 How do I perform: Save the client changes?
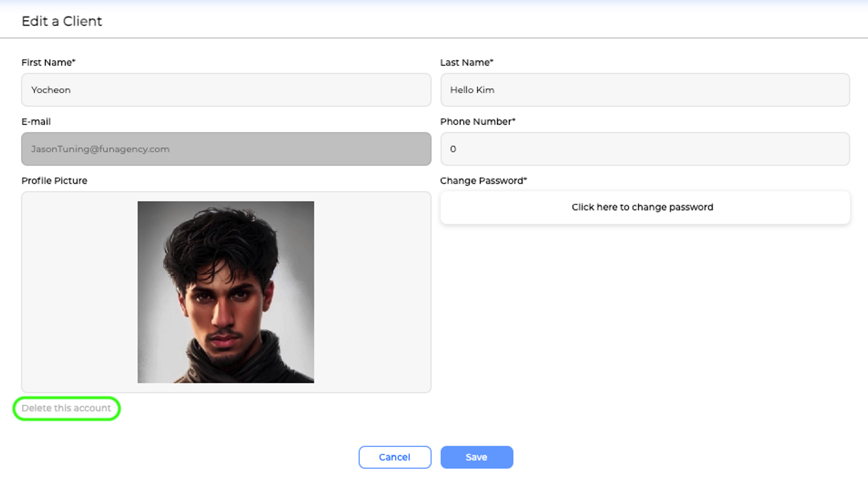point(476,457)
